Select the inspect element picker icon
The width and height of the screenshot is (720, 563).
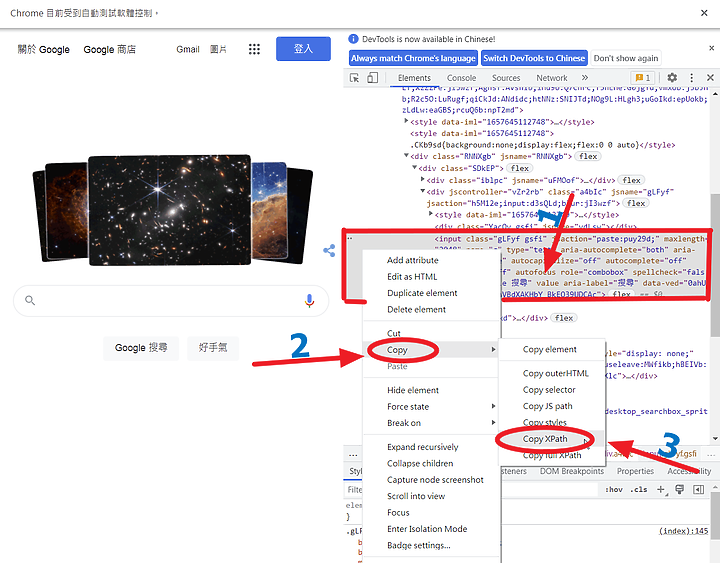point(354,78)
